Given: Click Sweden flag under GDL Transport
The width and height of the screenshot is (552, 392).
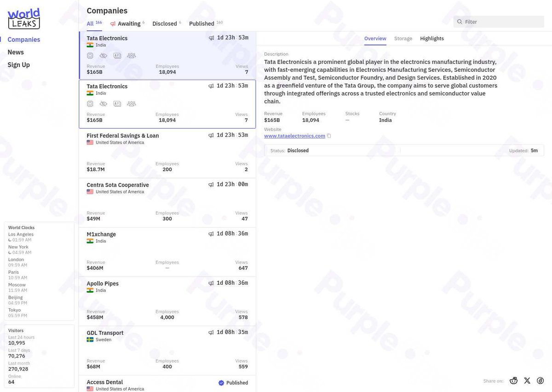Looking at the screenshot, I should click(x=90, y=340).
